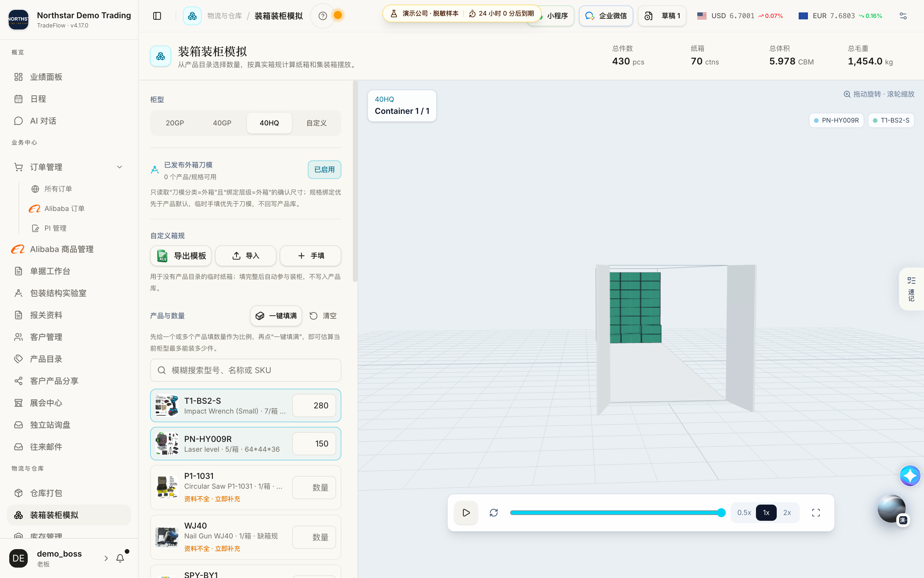Open Alibaba 商品管理
The image size is (924, 578).
click(69, 249)
